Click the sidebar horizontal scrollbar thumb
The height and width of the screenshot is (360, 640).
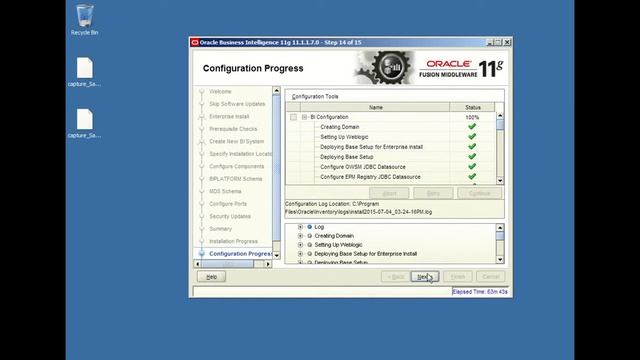227,264
